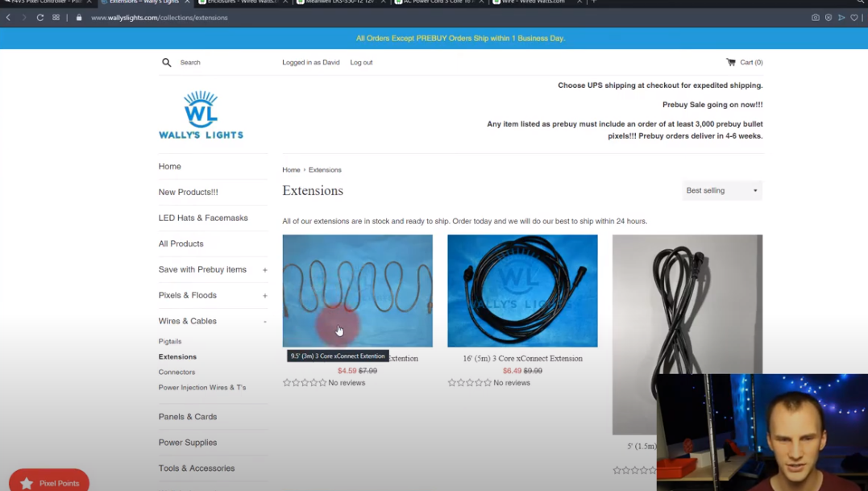Click the heart bookmark icon in address bar
868x491 pixels.
click(x=854, y=18)
